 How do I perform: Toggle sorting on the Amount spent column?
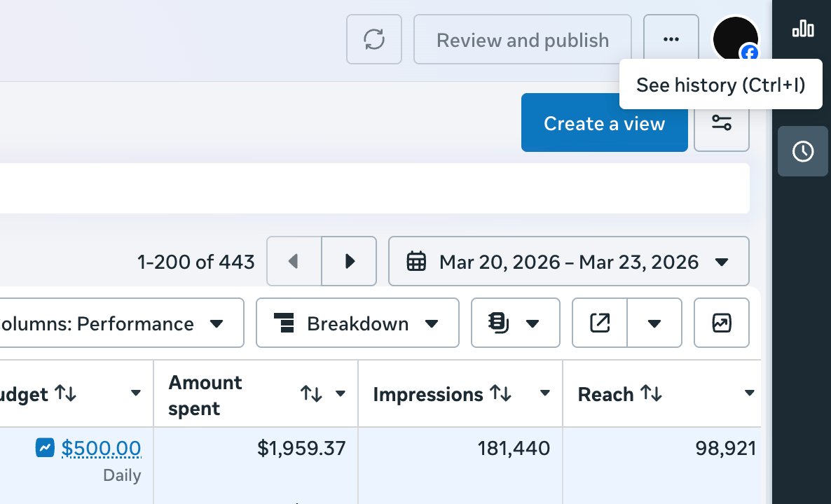311,393
